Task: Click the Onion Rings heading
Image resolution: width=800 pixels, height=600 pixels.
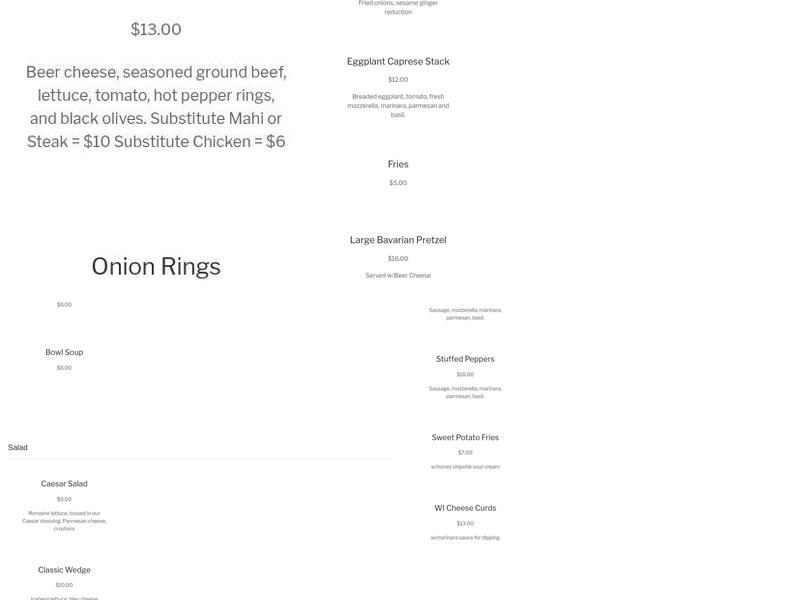Action: click(x=156, y=267)
